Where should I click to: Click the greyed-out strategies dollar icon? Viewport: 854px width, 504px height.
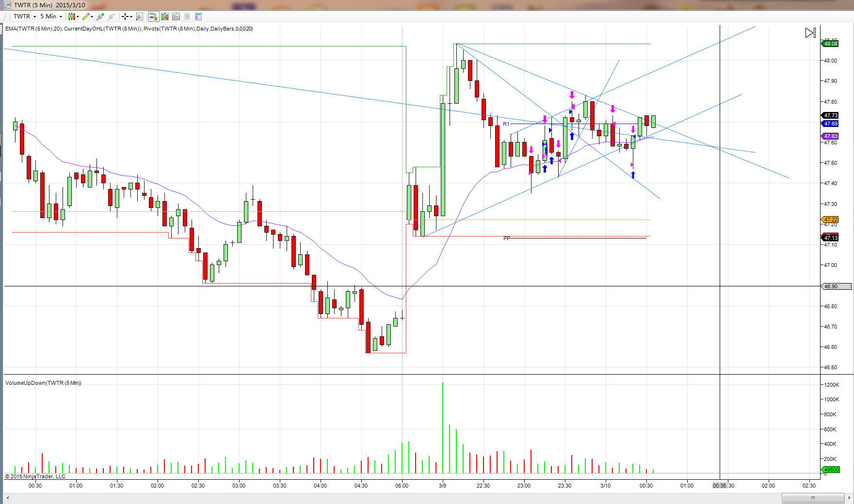click(187, 16)
